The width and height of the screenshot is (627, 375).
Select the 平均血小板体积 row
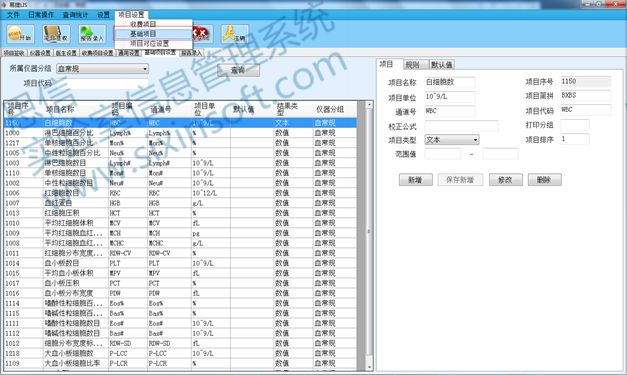pyautogui.click(x=180, y=273)
